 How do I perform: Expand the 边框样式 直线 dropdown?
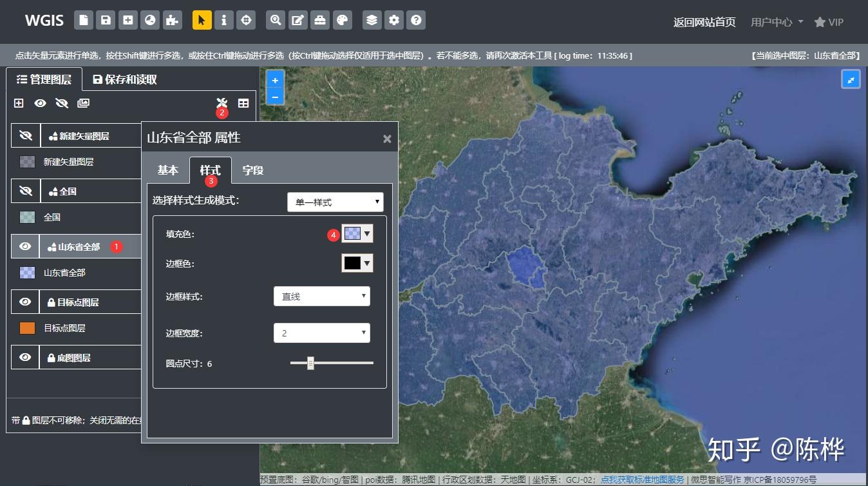(321, 296)
